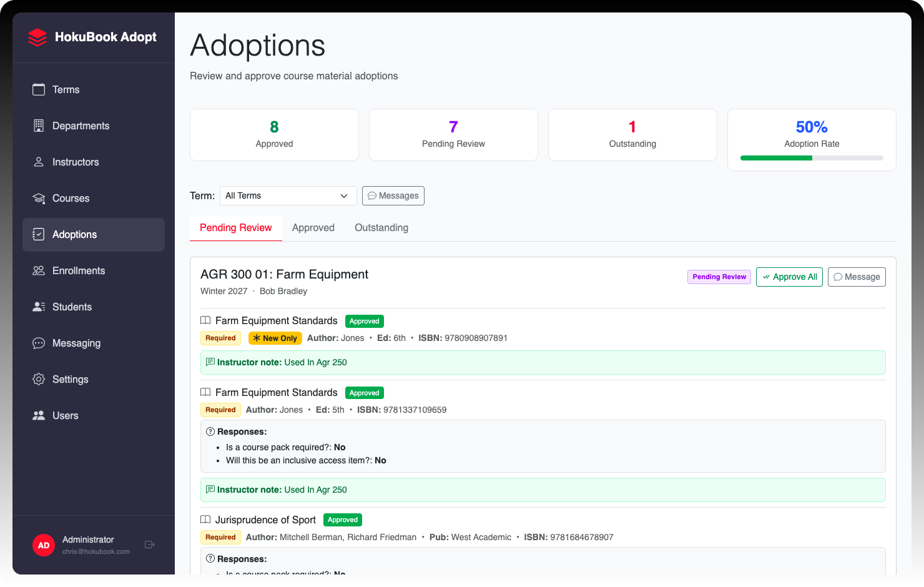Click the 8 Approved stat card
The width and height of the screenshot is (924, 587).
274,135
